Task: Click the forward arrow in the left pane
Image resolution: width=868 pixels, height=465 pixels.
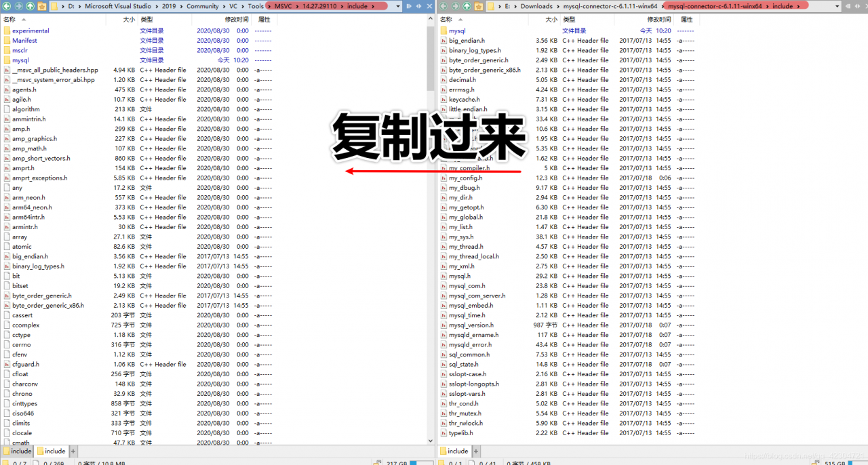Action: tap(19, 5)
